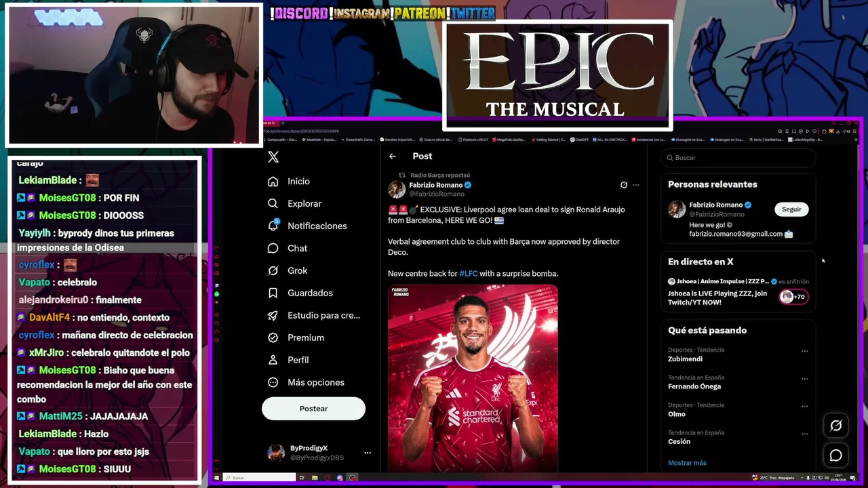This screenshot has width=868, height=488.
Task: Click Grok icon on Fabrizio's post
Action: tap(624, 185)
